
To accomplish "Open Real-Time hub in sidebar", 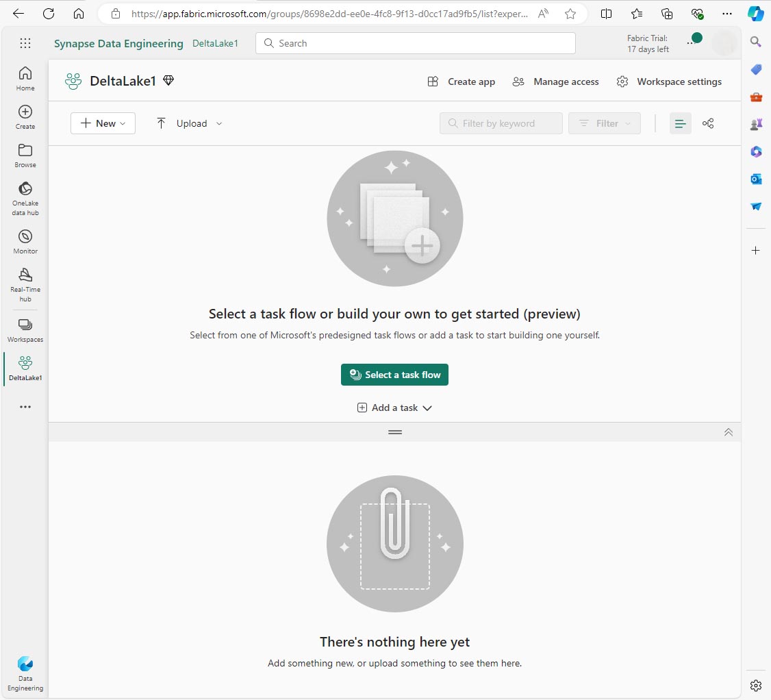I will click(25, 286).
